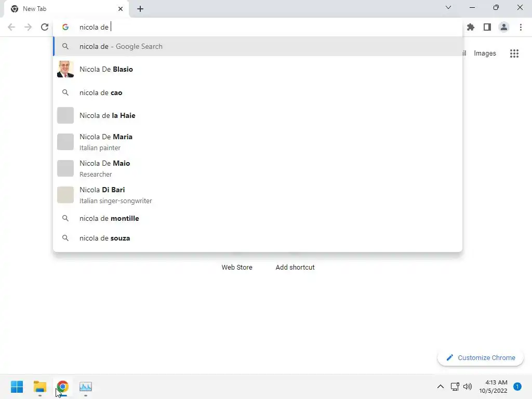Click the Customize Chrome button

481,357
